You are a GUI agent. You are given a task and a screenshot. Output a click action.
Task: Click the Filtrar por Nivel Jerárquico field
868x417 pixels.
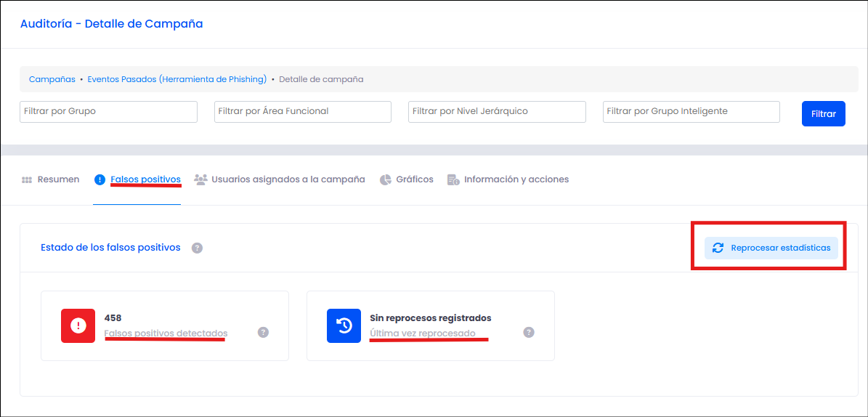[497, 111]
